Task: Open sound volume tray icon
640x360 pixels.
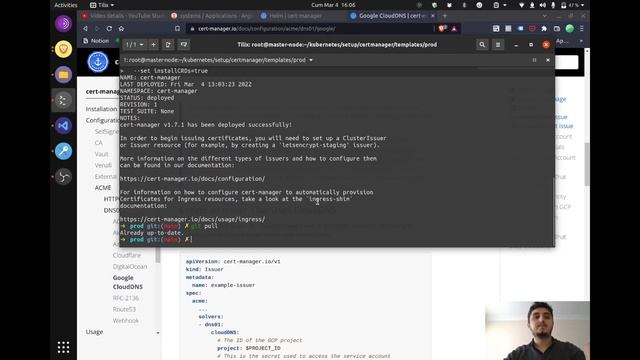Action: (542, 5)
